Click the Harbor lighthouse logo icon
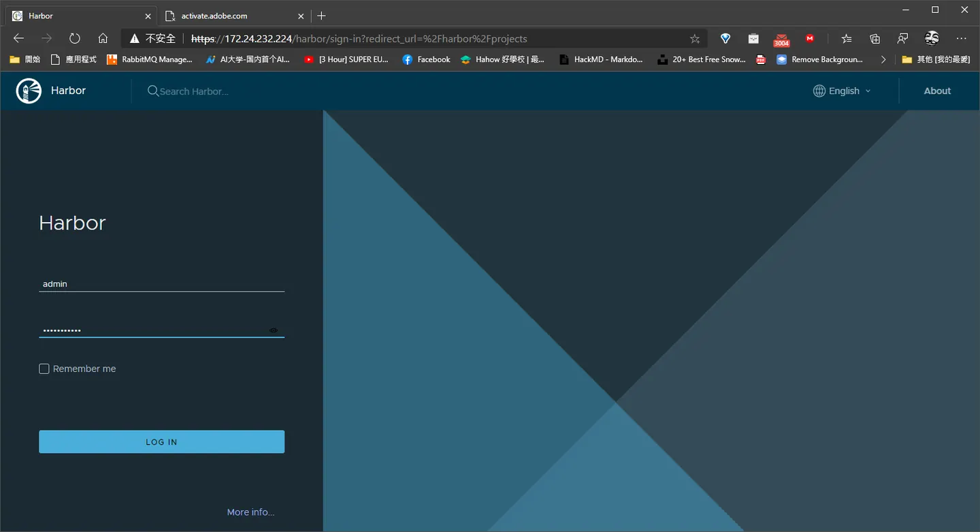The image size is (980, 532). click(29, 91)
